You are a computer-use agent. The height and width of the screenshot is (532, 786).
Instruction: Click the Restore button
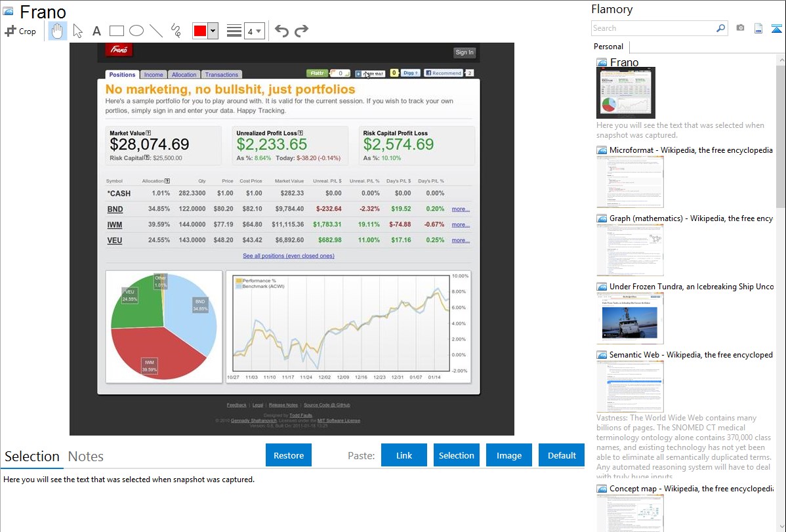[289, 455]
